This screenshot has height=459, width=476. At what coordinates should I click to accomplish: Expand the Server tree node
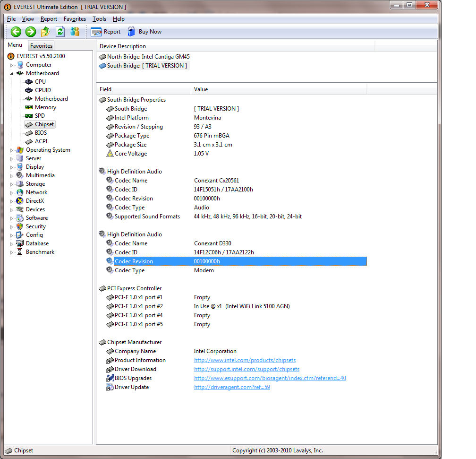(x=11, y=159)
